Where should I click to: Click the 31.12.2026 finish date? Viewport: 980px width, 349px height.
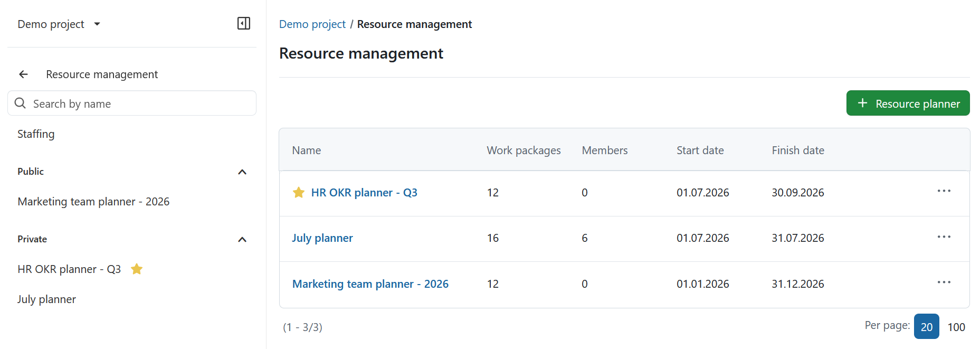tap(798, 284)
